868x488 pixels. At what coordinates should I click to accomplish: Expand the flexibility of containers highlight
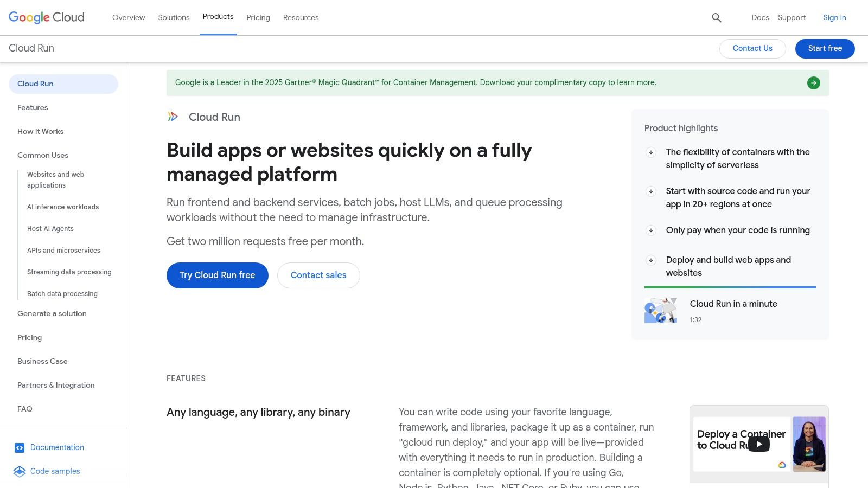(651, 152)
